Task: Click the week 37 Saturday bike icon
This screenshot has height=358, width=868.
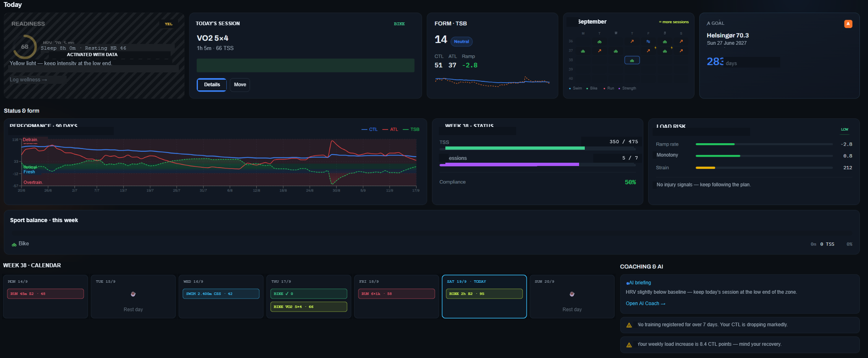Action: point(665,51)
